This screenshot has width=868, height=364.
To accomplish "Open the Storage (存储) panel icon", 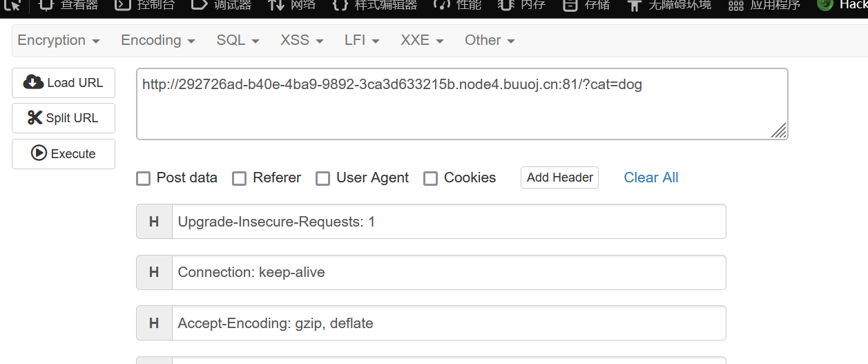I will [570, 5].
